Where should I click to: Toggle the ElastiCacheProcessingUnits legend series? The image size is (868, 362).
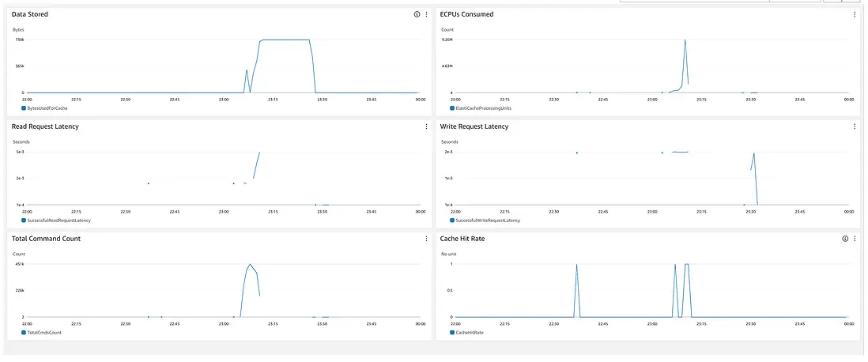[x=480, y=107]
